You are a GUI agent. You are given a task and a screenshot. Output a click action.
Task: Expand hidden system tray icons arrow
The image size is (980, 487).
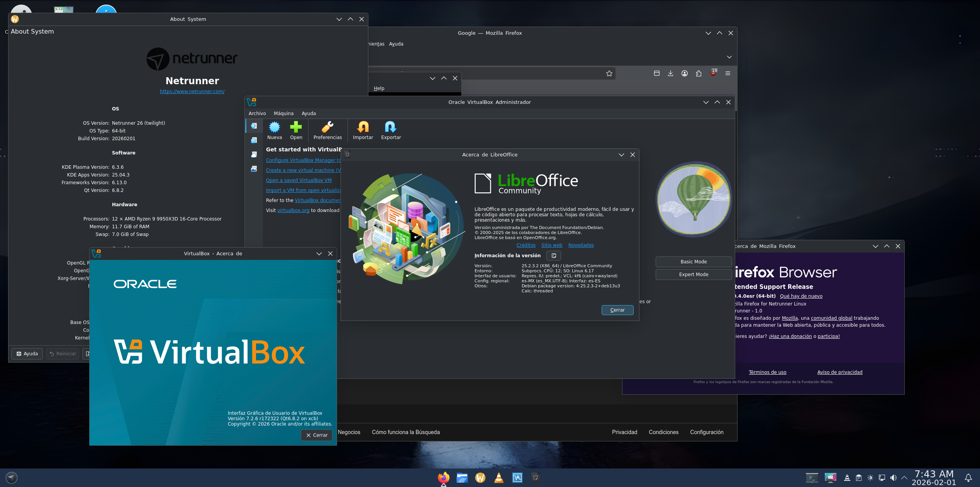[904, 478]
